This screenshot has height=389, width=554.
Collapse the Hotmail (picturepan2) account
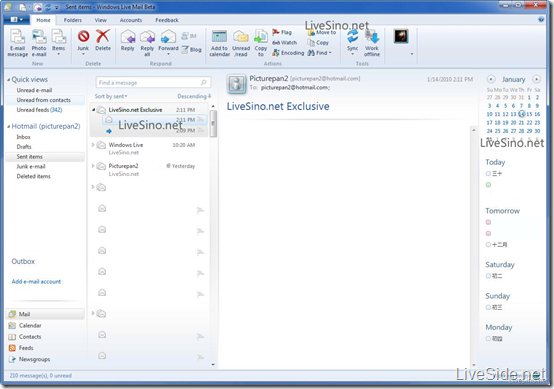(8, 126)
